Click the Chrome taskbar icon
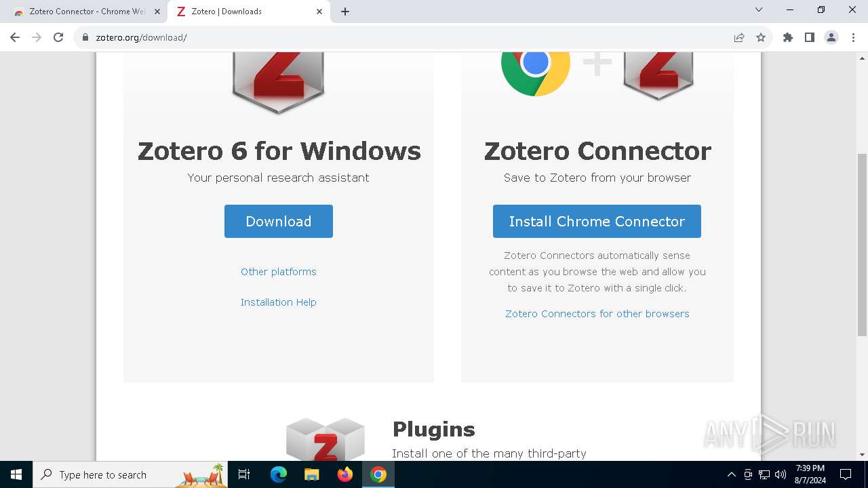 tap(378, 474)
